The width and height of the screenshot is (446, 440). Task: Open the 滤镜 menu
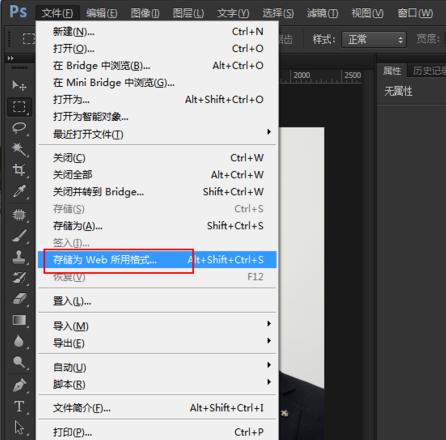pos(322,13)
